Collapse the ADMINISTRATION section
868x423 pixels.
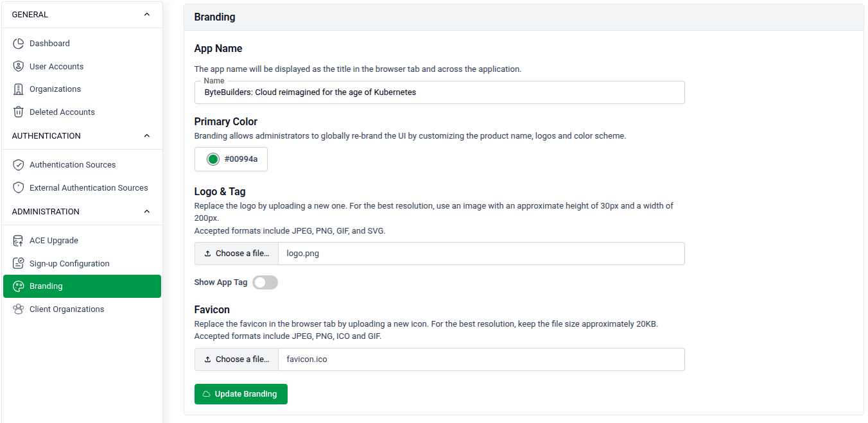pyautogui.click(x=146, y=211)
